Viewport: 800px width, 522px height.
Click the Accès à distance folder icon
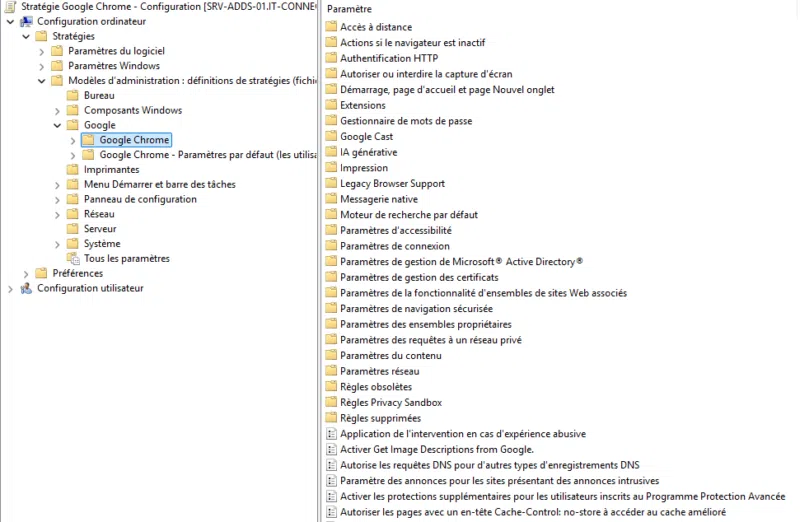[x=332, y=27]
